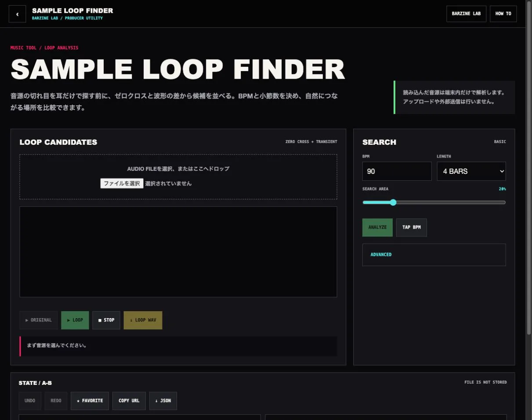Click the TAP BPM button

tap(411, 227)
